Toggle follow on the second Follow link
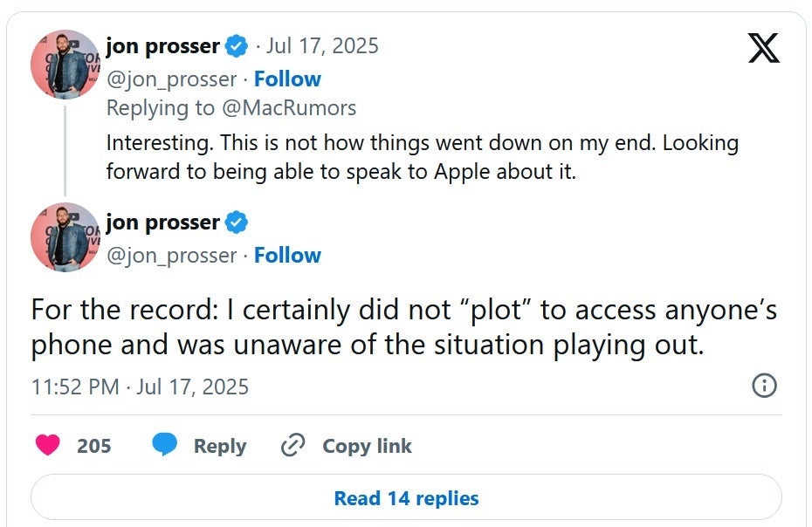 pos(288,255)
